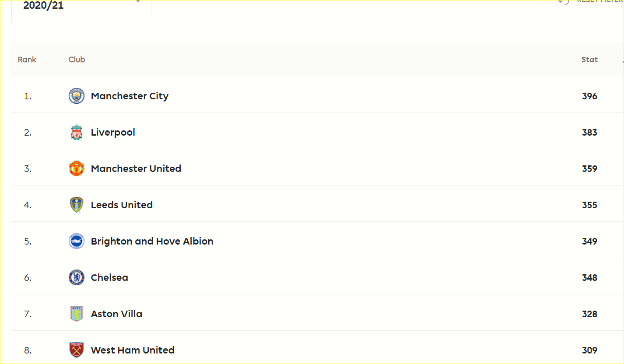Click the Manchester United club crest
Viewport: 624px width, 364px height.
77,168
